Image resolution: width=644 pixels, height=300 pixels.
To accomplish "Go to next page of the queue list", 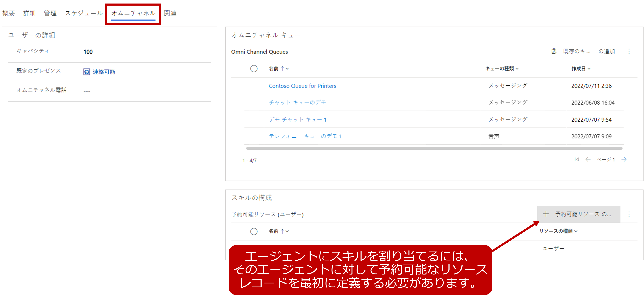I will point(624,159).
